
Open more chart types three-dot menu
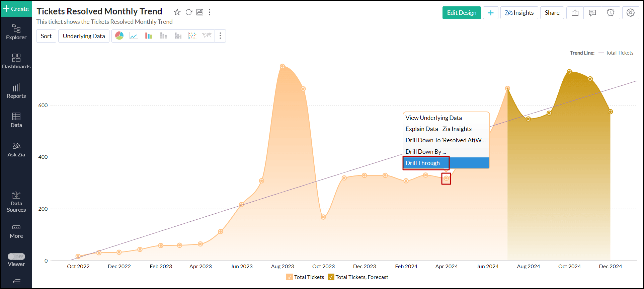click(220, 36)
